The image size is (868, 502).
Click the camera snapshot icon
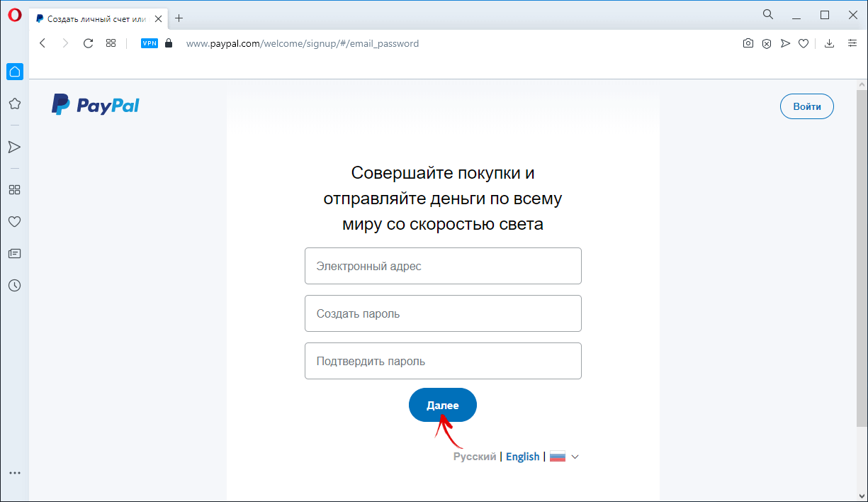pyautogui.click(x=748, y=43)
